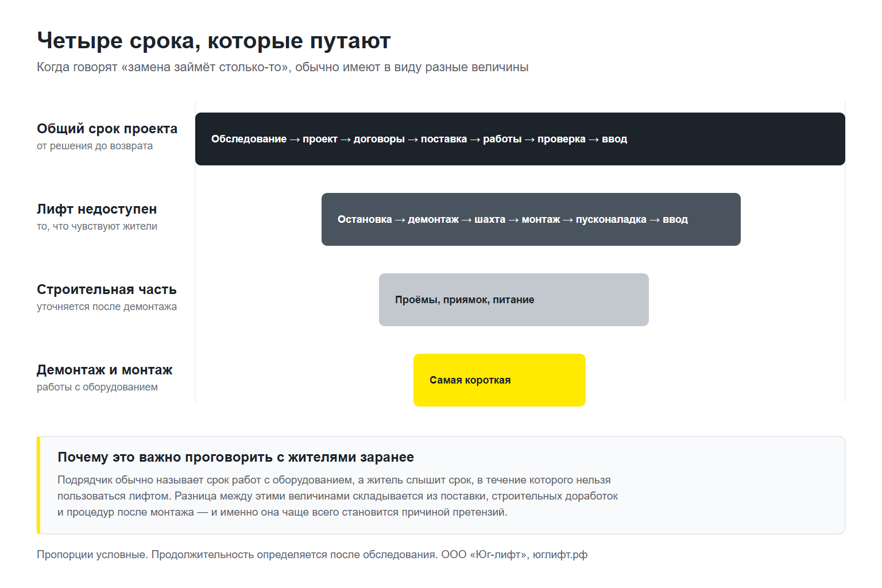This screenshot has width=882, height=588.
Task: Select the caption «работы с оборудованием»
Action: click(x=97, y=387)
